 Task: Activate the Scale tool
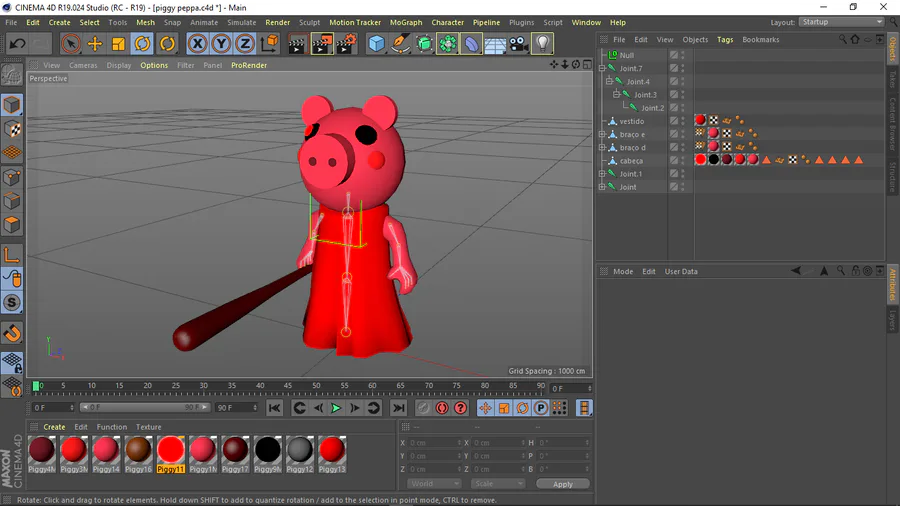pyautogui.click(x=118, y=44)
